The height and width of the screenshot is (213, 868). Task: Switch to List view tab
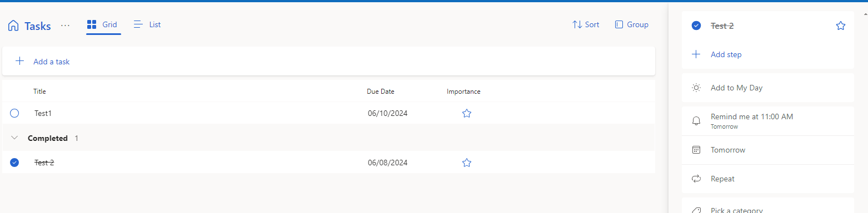147,25
